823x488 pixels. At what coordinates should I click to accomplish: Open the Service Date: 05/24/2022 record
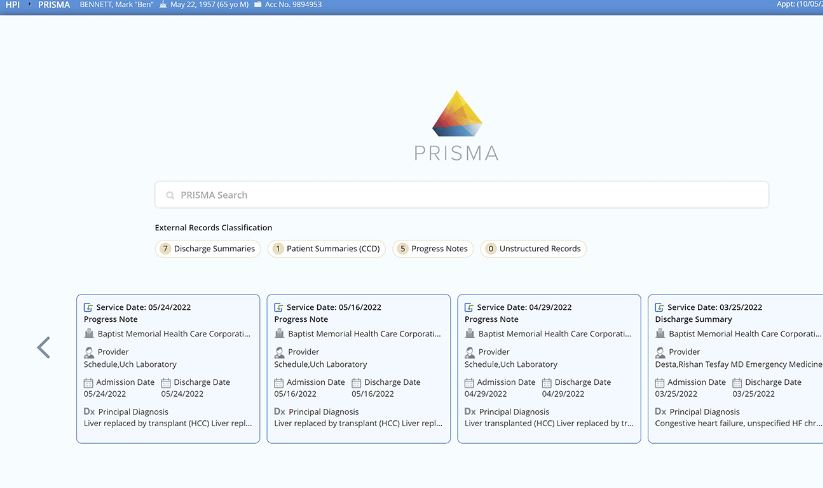[x=168, y=369]
